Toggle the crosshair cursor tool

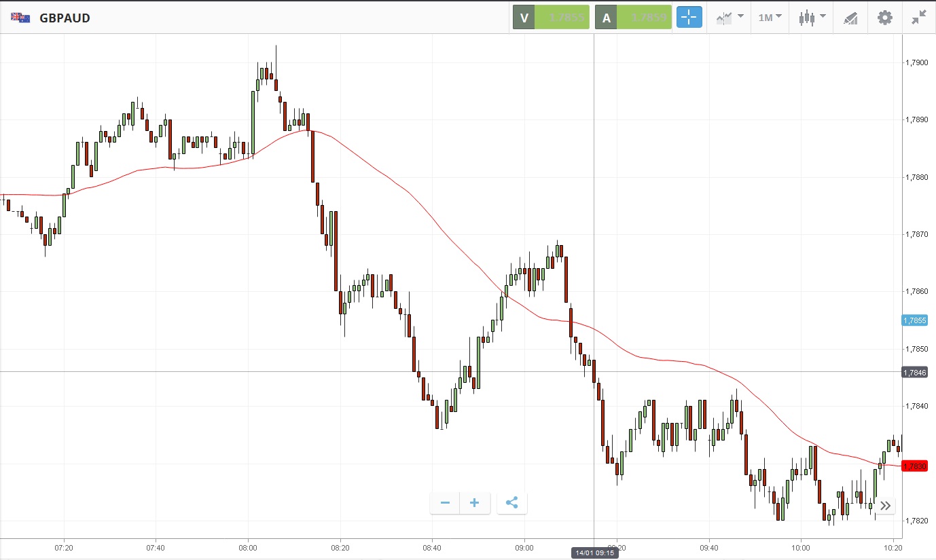(689, 18)
